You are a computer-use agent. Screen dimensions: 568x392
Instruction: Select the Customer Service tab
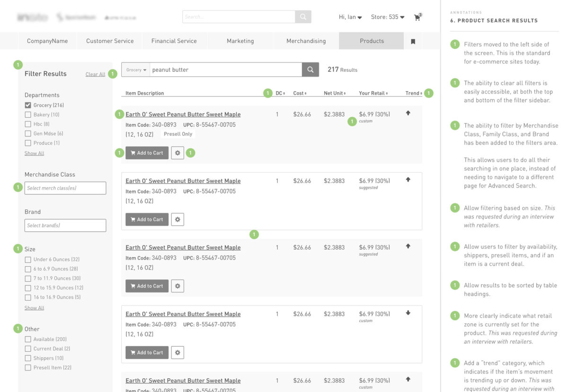point(109,41)
